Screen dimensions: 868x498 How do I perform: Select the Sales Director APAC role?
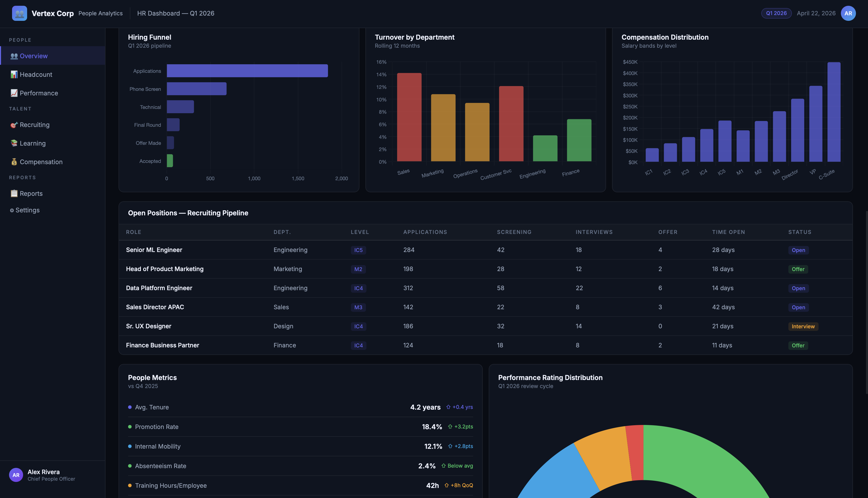(x=155, y=307)
